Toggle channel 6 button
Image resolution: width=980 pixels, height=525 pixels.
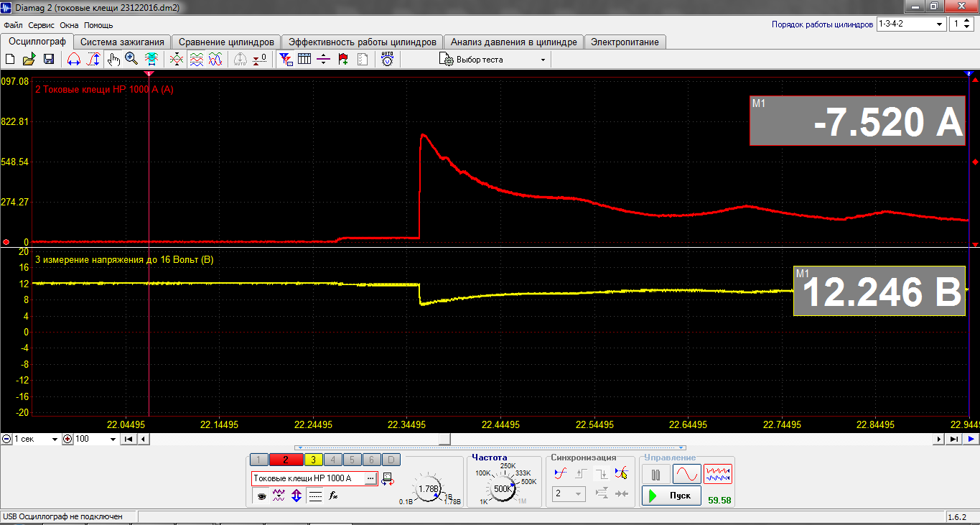(371, 460)
